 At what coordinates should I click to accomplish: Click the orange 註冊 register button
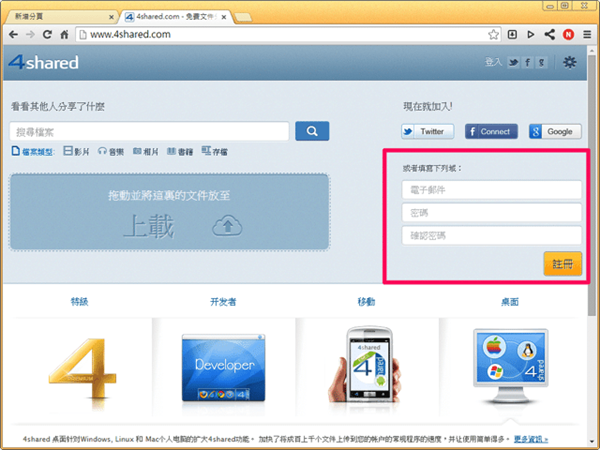coord(562,264)
